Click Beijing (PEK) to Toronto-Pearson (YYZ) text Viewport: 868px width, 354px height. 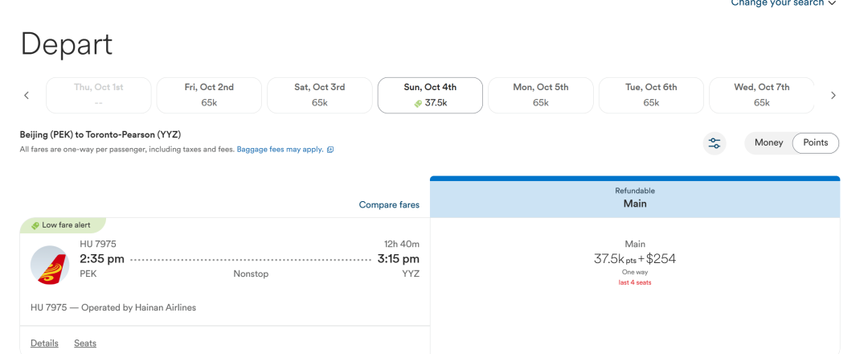[x=100, y=134]
